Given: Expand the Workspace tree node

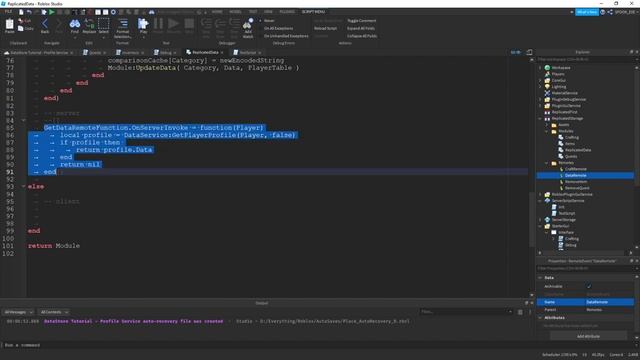Looking at the screenshot, I should tap(540, 68).
